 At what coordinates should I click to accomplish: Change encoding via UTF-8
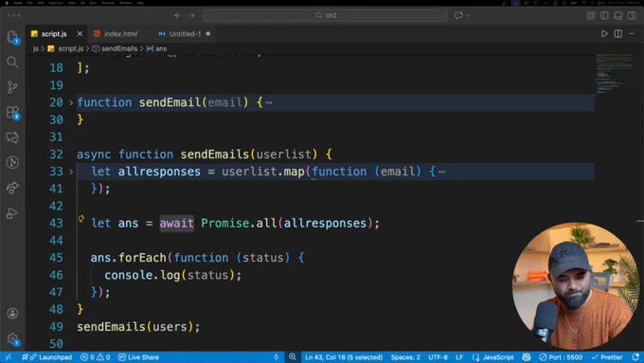pyautogui.click(x=438, y=357)
